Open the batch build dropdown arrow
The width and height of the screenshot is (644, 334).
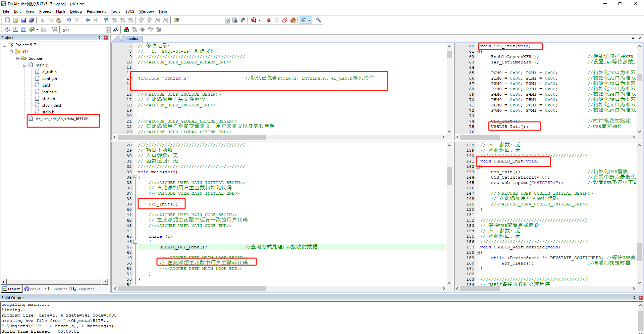coord(37,30)
